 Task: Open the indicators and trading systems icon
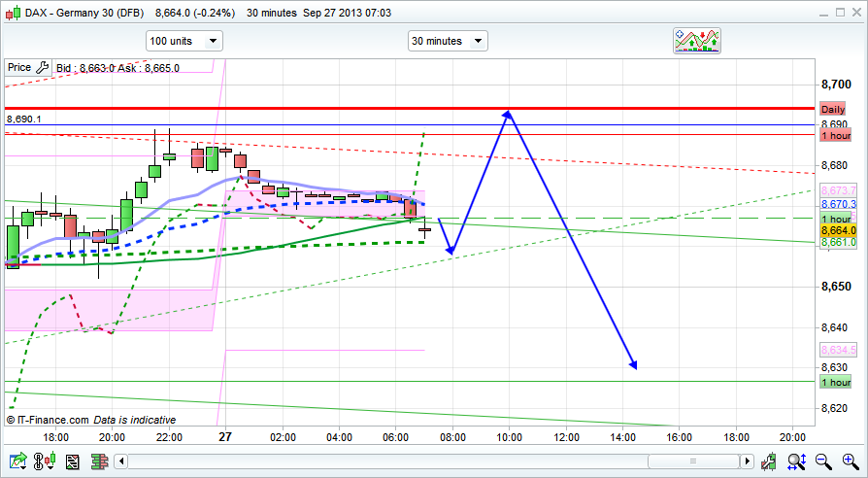(696, 41)
